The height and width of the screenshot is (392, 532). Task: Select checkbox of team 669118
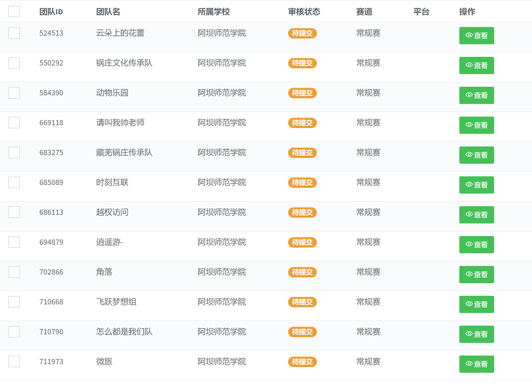coord(14,123)
